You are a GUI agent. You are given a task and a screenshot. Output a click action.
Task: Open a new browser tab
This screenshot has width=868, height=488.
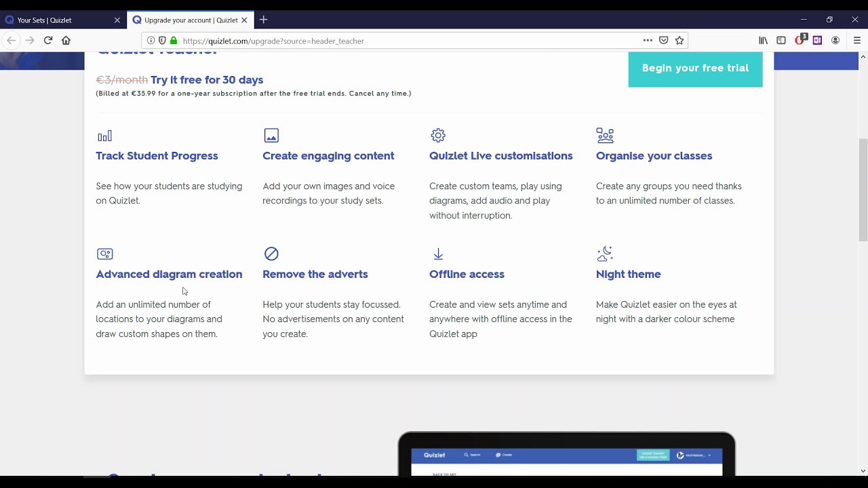263,20
